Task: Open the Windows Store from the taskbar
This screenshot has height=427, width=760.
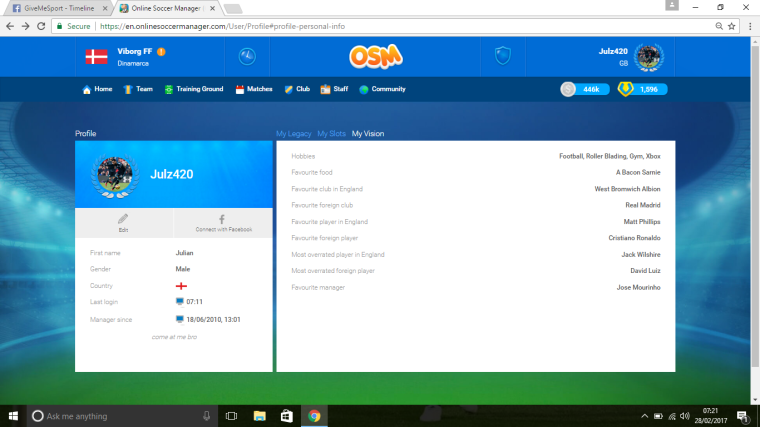Action: click(x=287, y=416)
